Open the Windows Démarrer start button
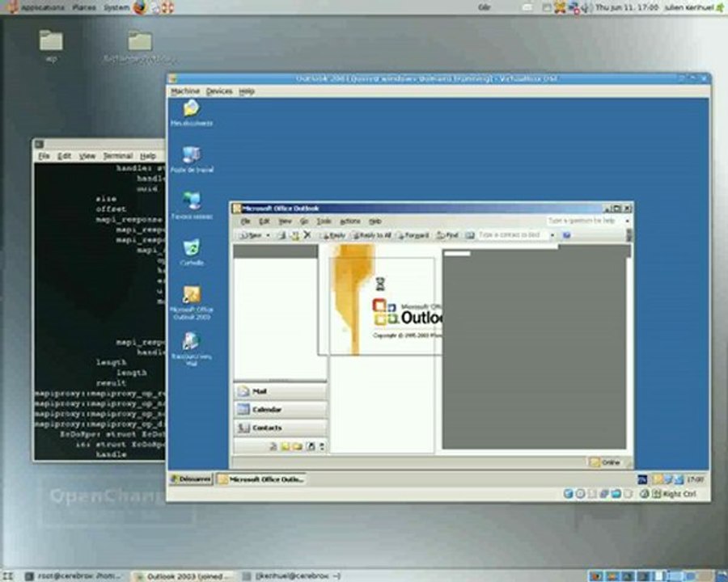Image resolution: width=728 pixels, height=582 pixels. pyautogui.click(x=190, y=479)
